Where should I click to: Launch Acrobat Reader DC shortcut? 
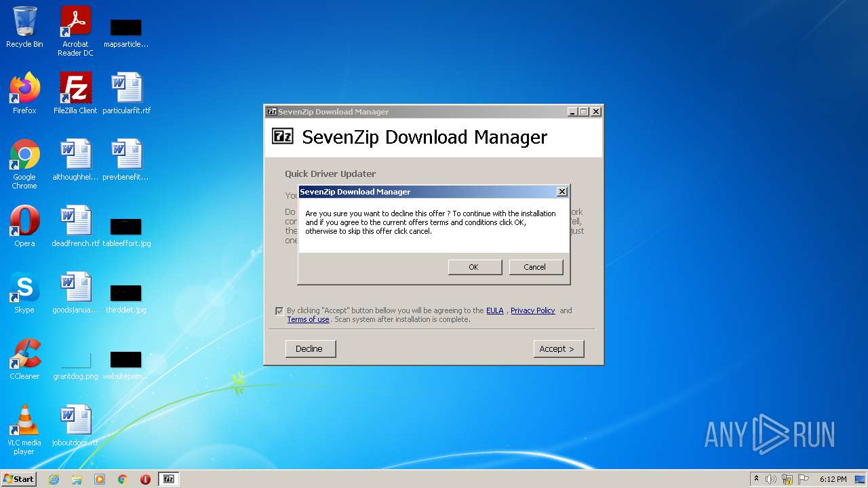pos(75,31)
